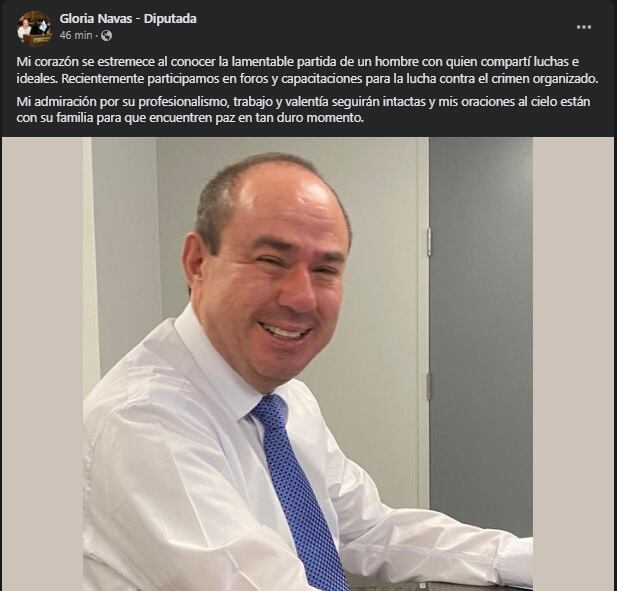Screen dimensions: 617x591
Task: Click the first paragraph starting 'Mi corazón'
Action: coord(307,70)
